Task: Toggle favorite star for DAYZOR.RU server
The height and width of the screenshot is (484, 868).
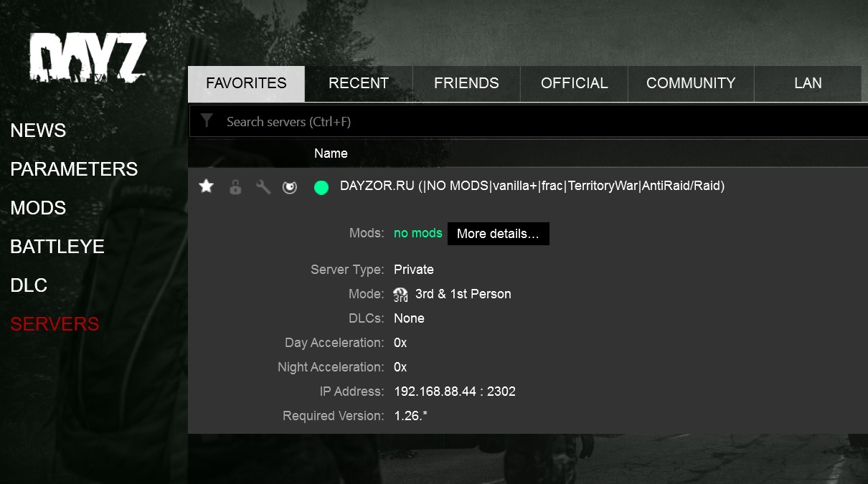Action: click(x=207, y=186)
